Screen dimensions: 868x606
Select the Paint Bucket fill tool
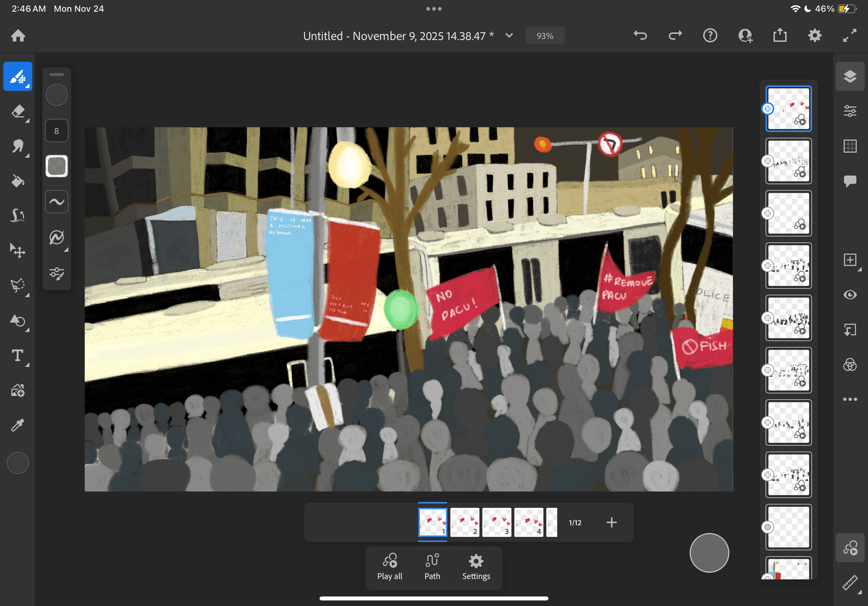point(18,181)
